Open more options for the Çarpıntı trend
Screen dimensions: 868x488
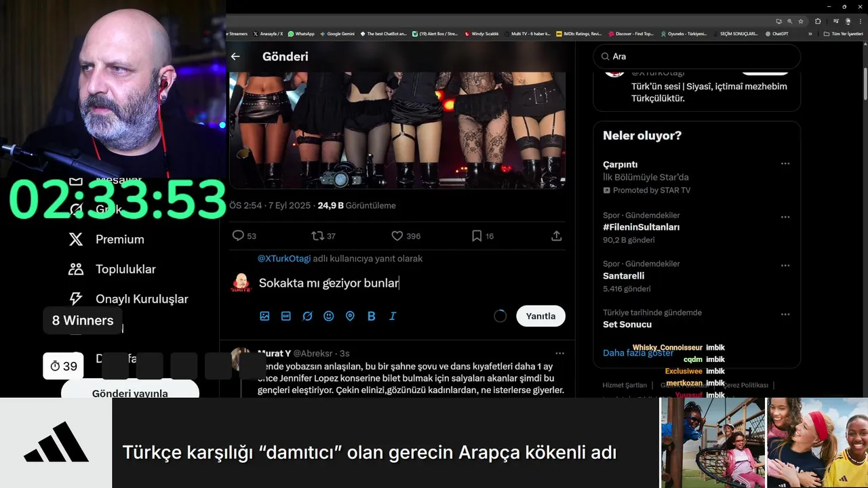point(785,164)
